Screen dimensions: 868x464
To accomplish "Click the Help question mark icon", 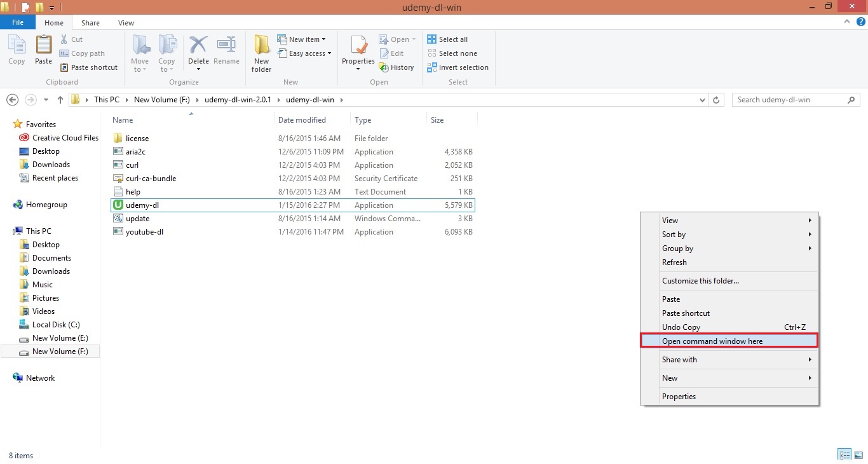I will coord(861,22).
